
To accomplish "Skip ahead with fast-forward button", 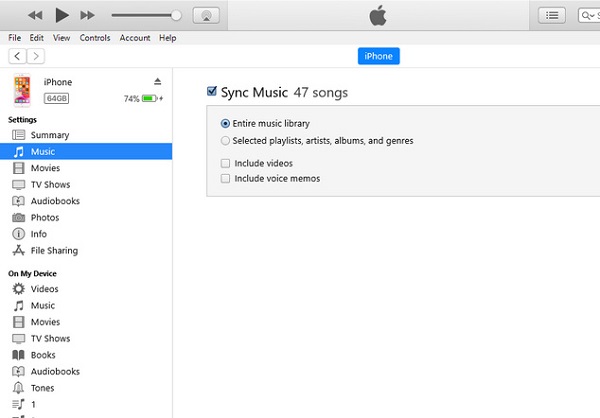I will tap(87, 15).
